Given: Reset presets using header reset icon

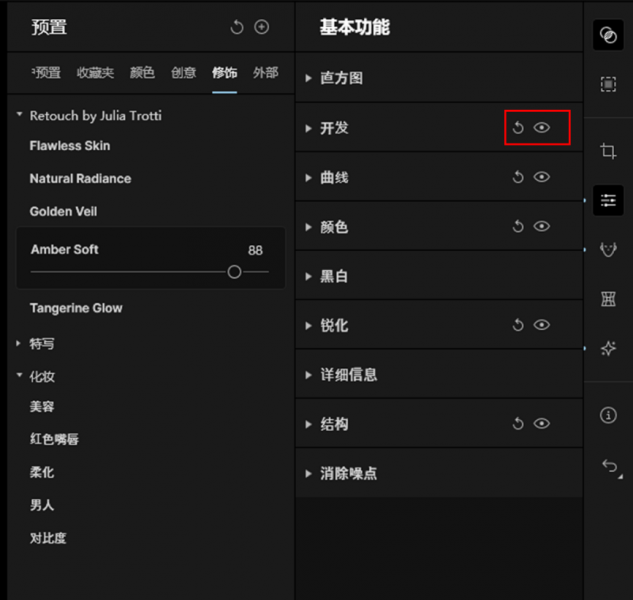Looking at the screenshot, I should click(x=237, y=27).
